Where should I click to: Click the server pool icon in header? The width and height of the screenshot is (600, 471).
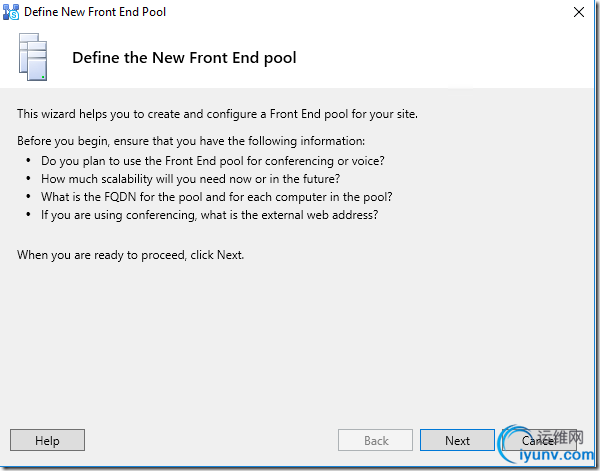tap(34, 57)
